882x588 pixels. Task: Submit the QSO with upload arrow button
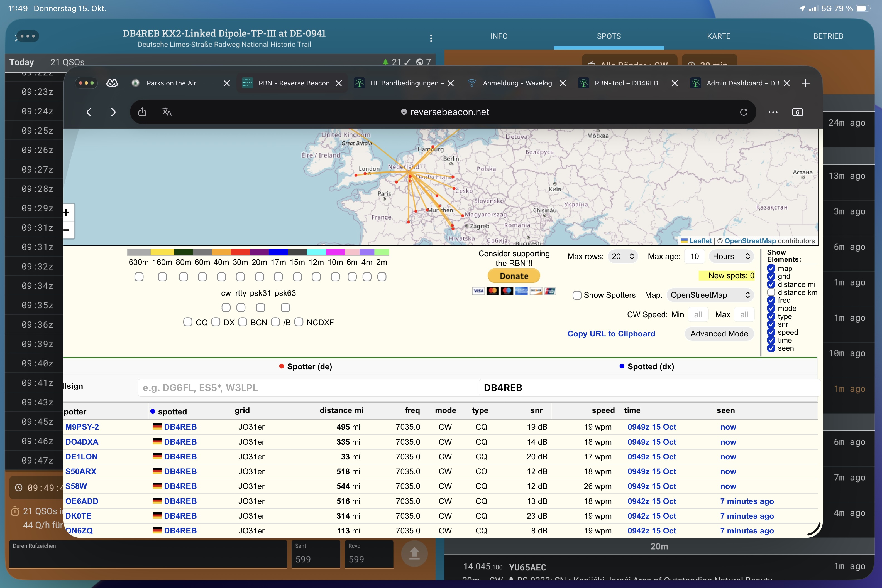(414, 553)
